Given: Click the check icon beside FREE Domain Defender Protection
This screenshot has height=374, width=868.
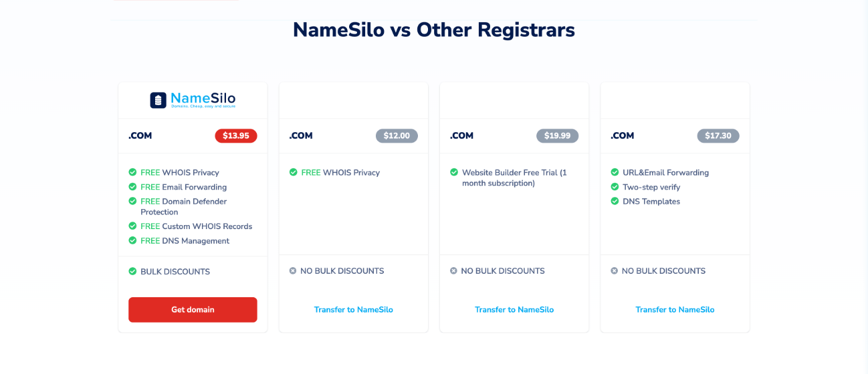Looking at the screenshot, I should [132, 201].
